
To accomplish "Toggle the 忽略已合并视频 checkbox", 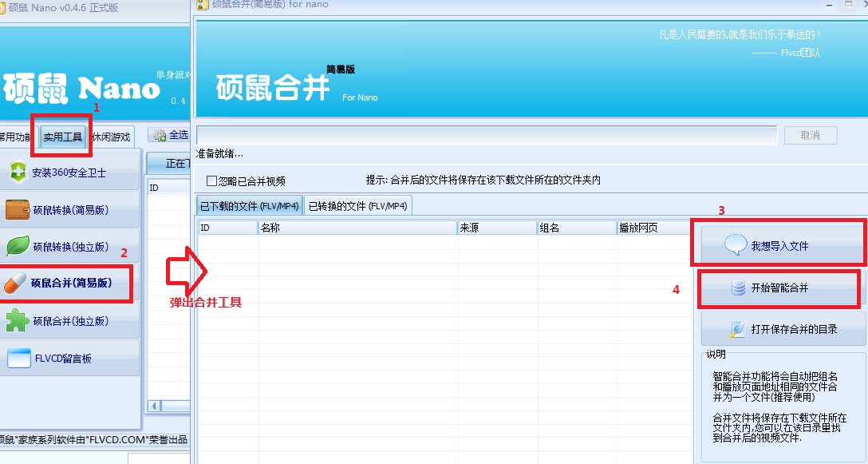I will [211, 180].
